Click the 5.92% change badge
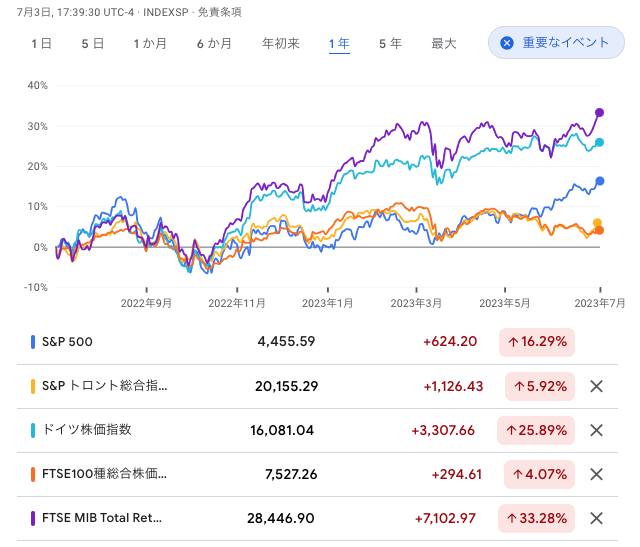640x547 pixels. point(540,386)
